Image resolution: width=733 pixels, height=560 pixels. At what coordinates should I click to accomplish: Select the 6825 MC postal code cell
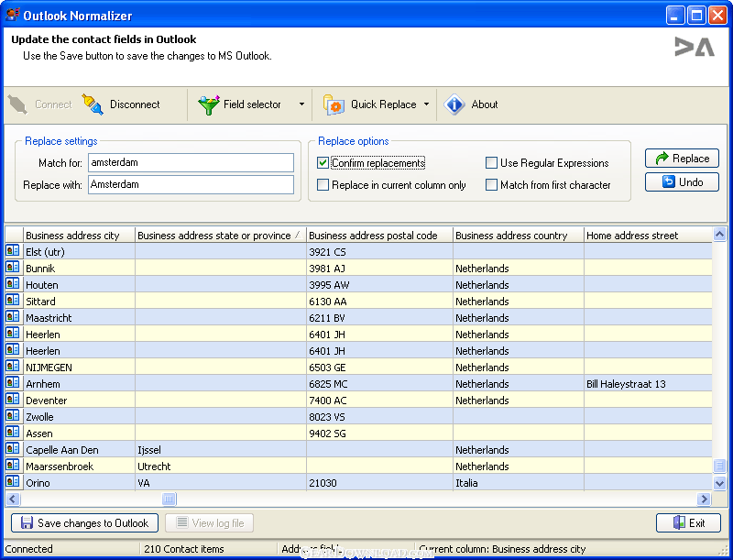tap(379, 384)
